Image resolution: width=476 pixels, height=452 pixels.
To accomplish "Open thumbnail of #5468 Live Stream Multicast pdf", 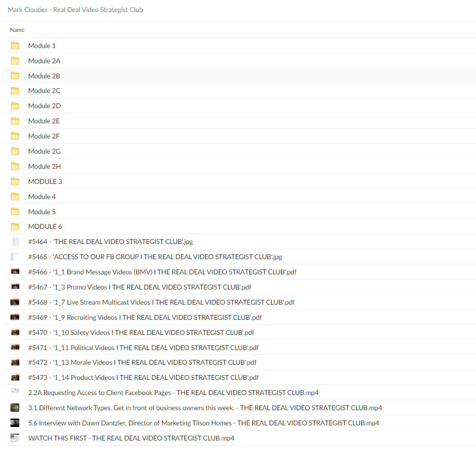I will click(x=15, y=302).
